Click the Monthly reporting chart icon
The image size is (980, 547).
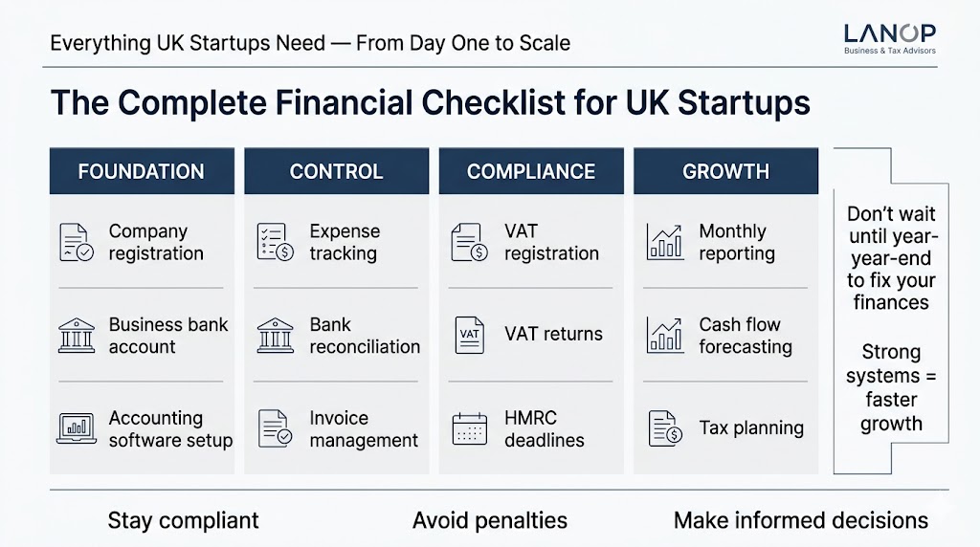click(665, 243)
